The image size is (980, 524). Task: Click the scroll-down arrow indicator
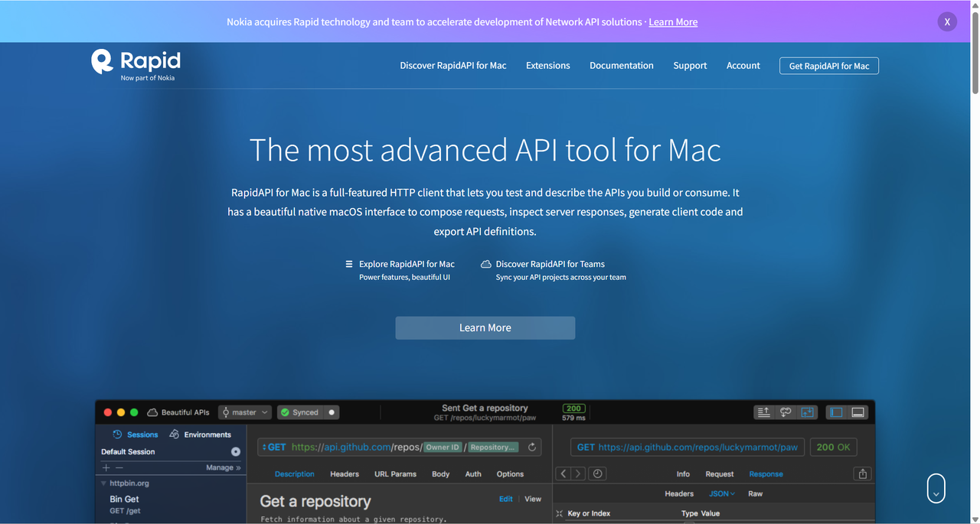936,488
